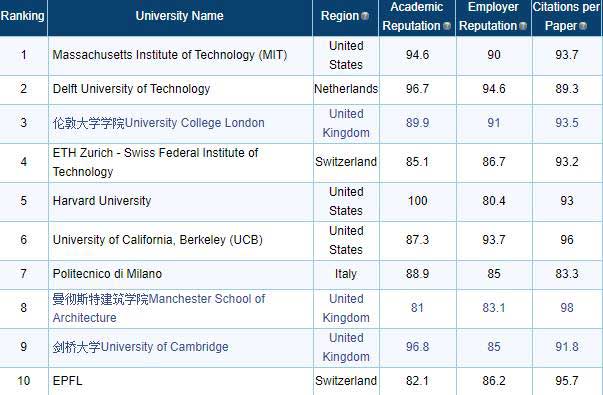Click the 98 citations score for Manchester
The height and width of the screenshot is (395, 603).
point(567,308)
